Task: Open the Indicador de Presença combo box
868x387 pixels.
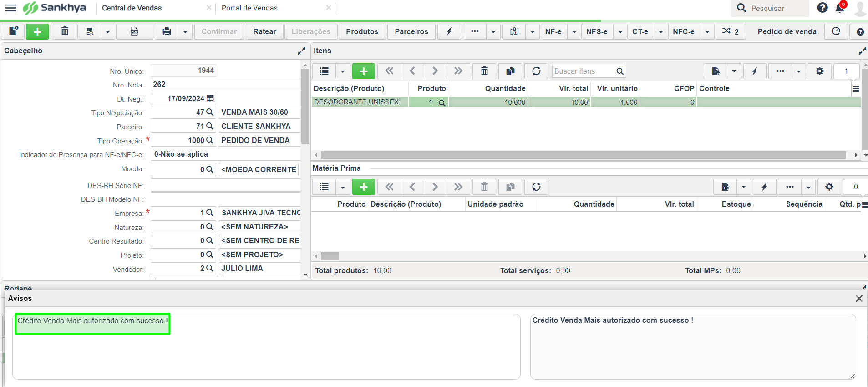Action: coord(225,154)
